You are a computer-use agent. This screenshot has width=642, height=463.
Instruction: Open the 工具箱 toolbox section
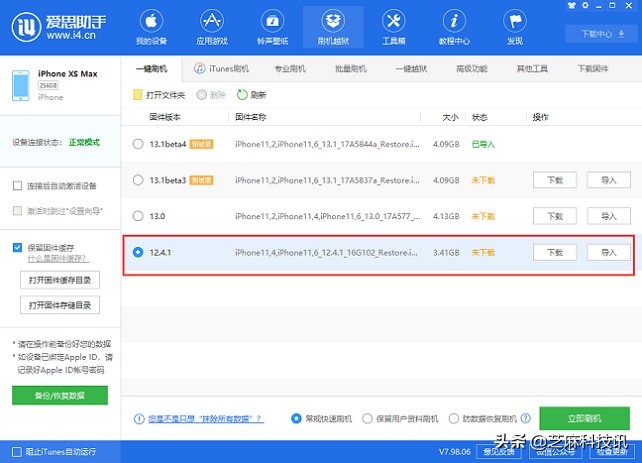tap(393, 28)
